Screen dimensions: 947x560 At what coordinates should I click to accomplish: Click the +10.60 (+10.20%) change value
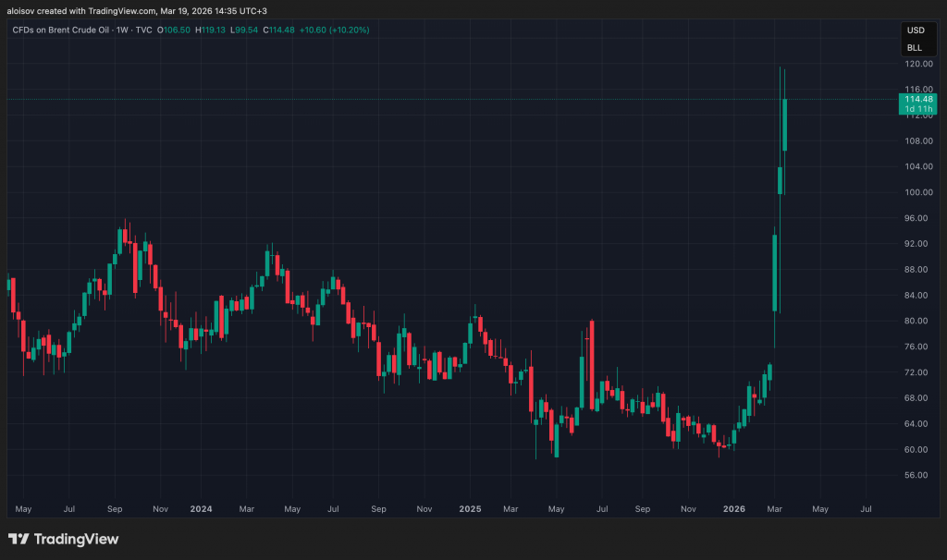pyautogui.click(x=335, y=30)
